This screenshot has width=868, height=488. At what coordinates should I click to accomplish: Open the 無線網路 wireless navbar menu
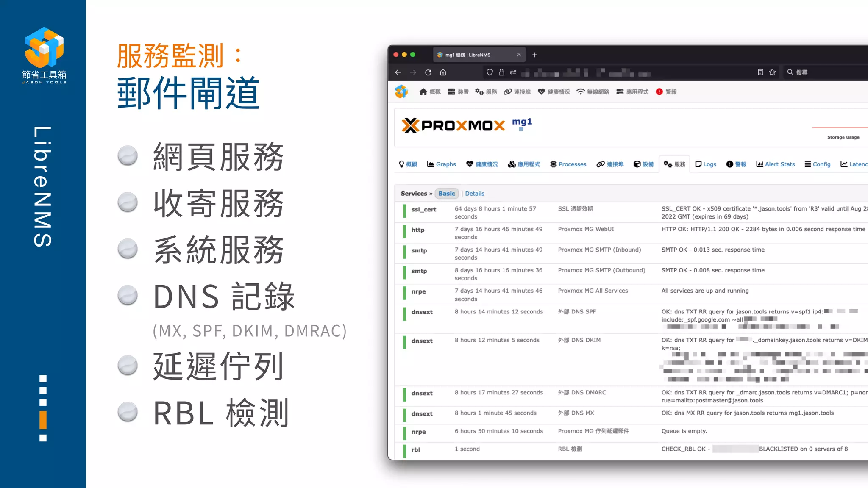[x=593, y=92]
